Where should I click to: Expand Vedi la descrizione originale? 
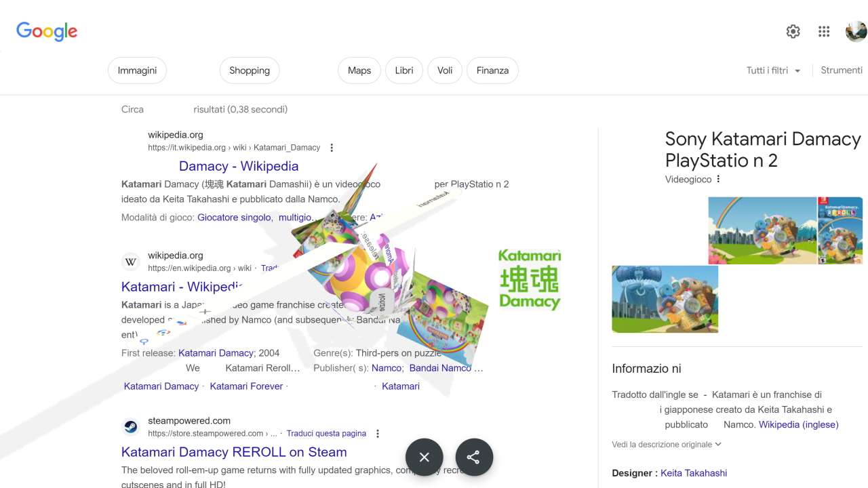coord(667,445)
